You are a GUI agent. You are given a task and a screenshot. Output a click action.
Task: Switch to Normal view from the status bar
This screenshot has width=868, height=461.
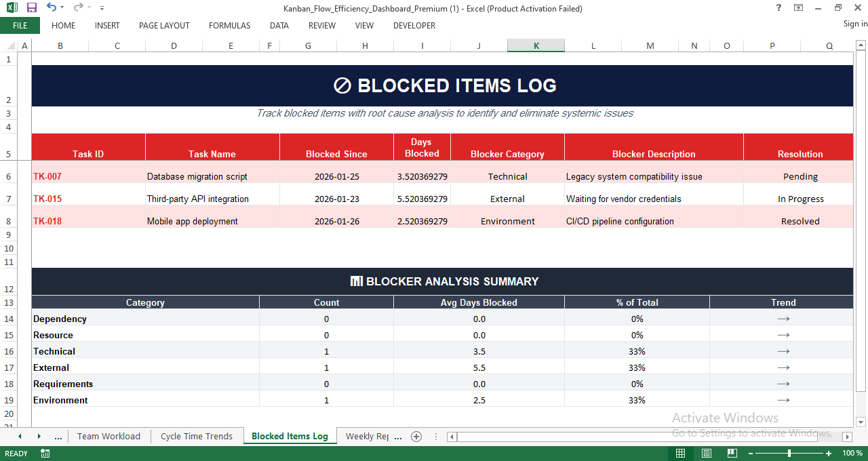(680, 453)
